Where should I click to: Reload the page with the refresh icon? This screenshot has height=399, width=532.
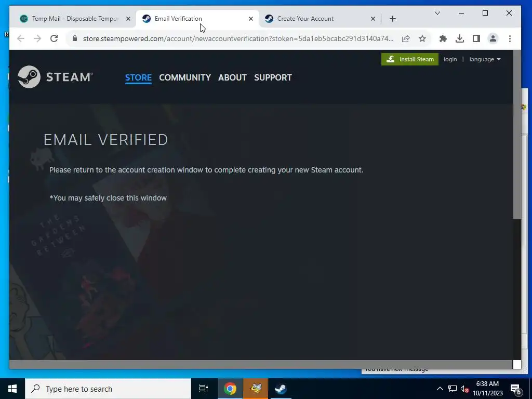click(54, 38)
